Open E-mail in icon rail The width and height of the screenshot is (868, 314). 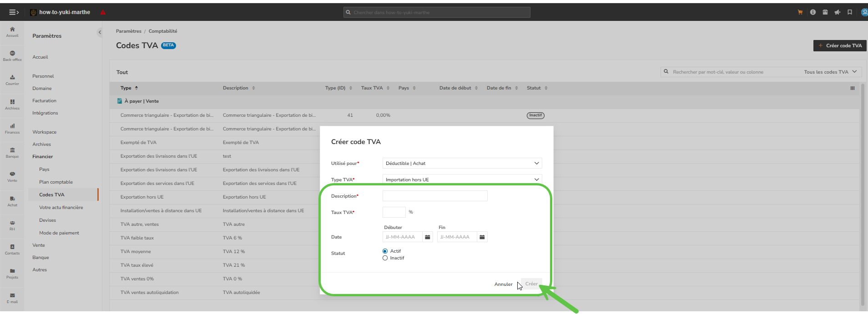click(12, 298)
